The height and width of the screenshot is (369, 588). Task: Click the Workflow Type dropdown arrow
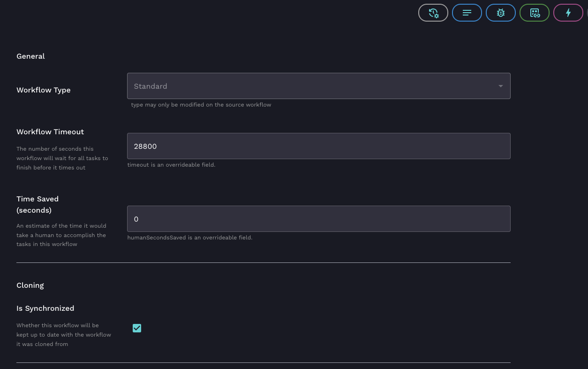point(500,86)
